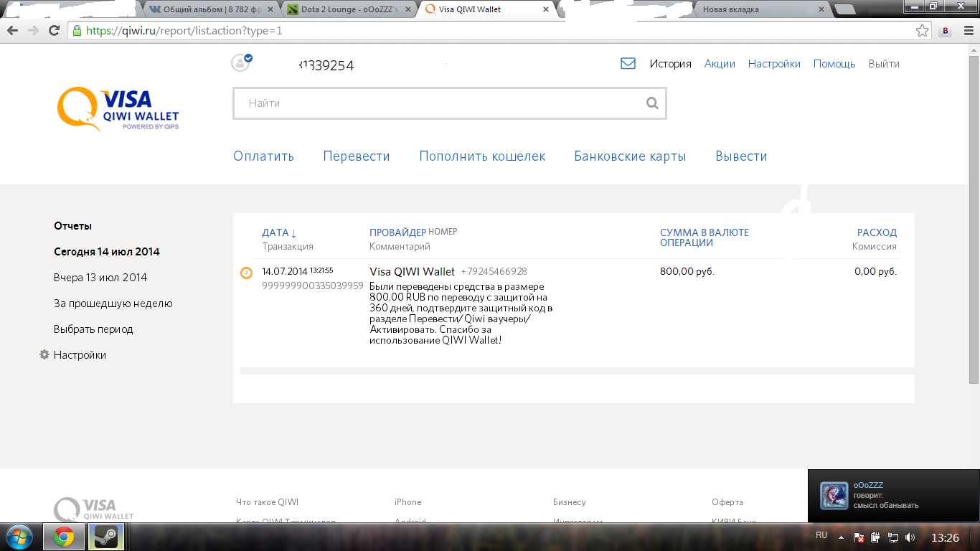Open the Акции menu item
980x551 pixels.
pos(720,64)
